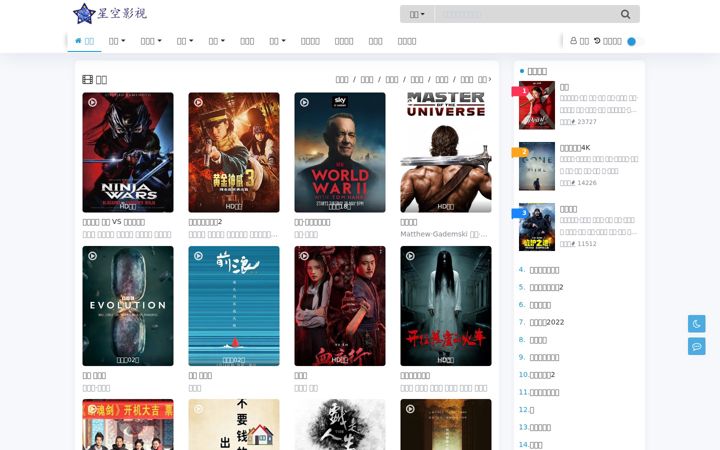Toggle the blue round switch in the header

coord(632,41)
